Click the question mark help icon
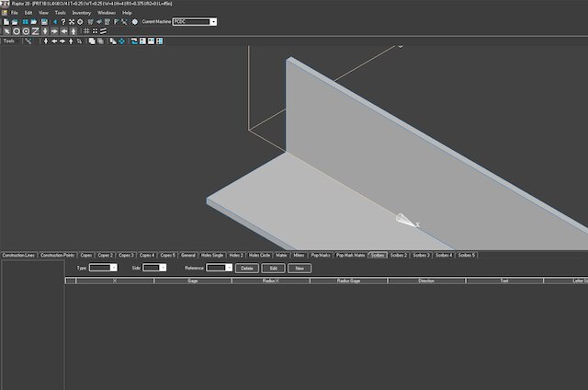Screen dimensions: 588x390 point(62,21)
